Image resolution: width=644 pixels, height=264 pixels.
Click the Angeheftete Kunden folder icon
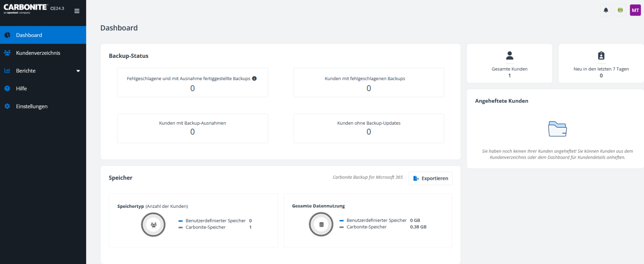tap(558, 128)
